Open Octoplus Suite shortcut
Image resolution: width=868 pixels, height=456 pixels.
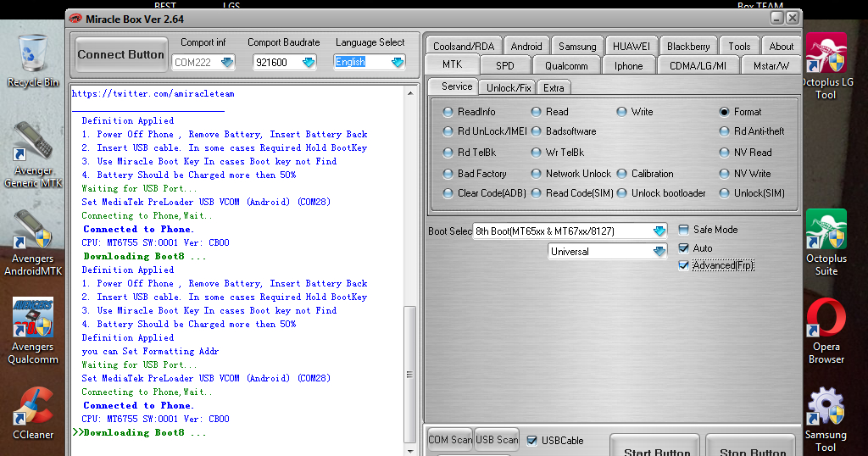[826, 242]
